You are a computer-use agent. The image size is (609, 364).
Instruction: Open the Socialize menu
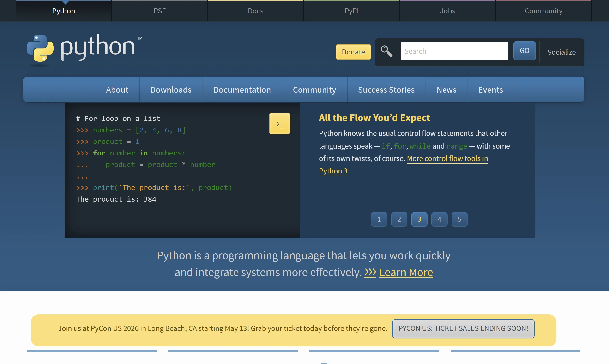561,52
